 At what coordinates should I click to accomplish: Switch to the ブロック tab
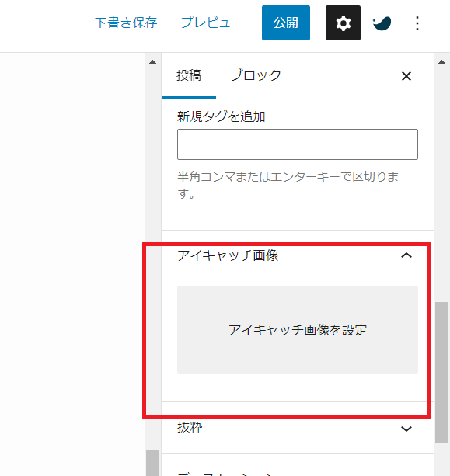(x=256, y=75)
